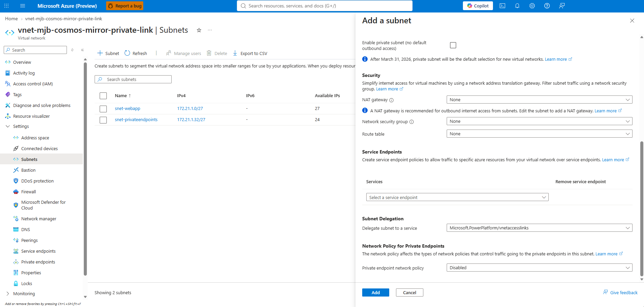Toggle the expand/collapse arrows beside menu search

click(72, 50)
